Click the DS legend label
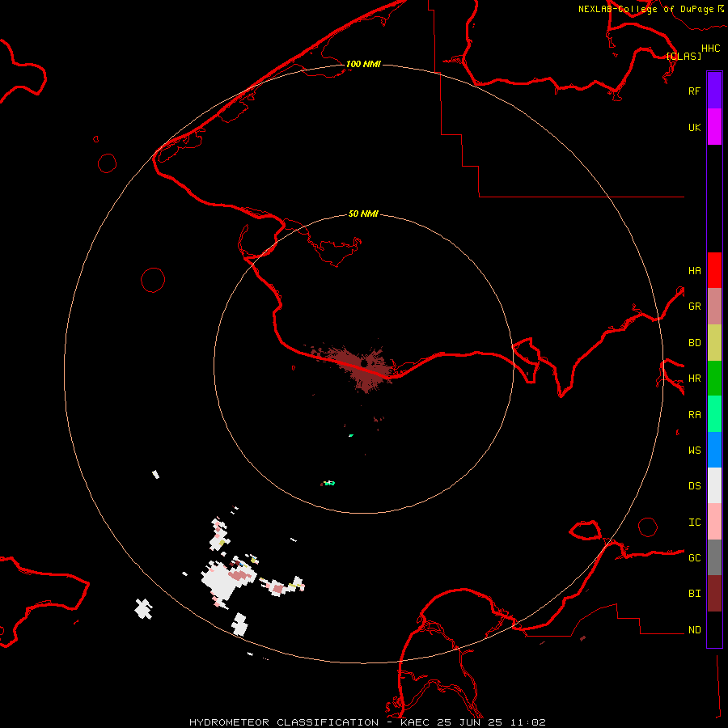Image resolution: width=728 pixels, height=728 pixels. tap(694, 485)
